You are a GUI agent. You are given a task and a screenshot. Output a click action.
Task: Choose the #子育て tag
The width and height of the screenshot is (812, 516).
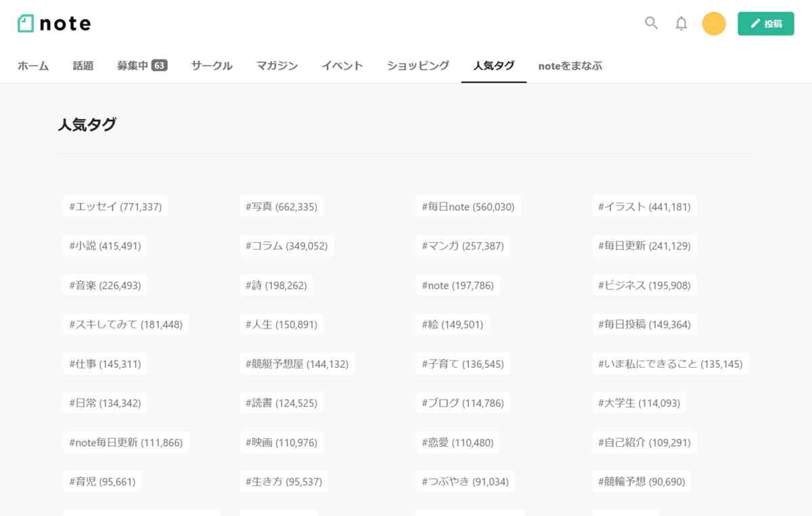coord(463,364)
